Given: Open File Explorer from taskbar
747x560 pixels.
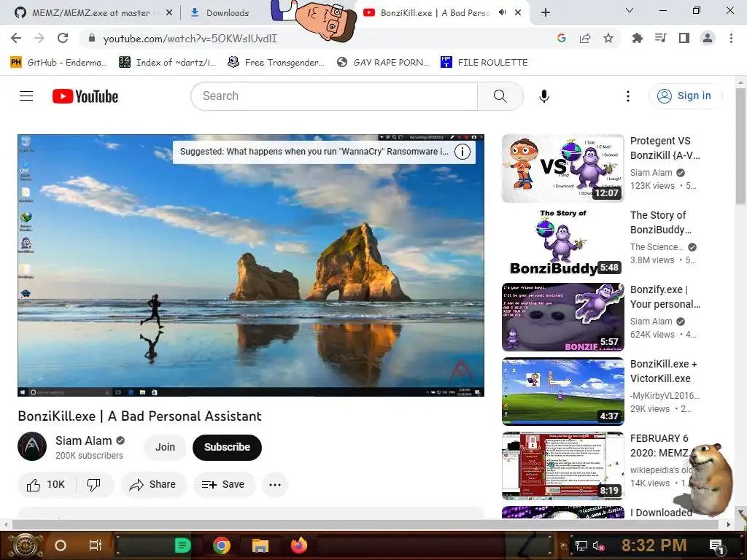Looking at the screenshot, I should (x=260, y=545).
